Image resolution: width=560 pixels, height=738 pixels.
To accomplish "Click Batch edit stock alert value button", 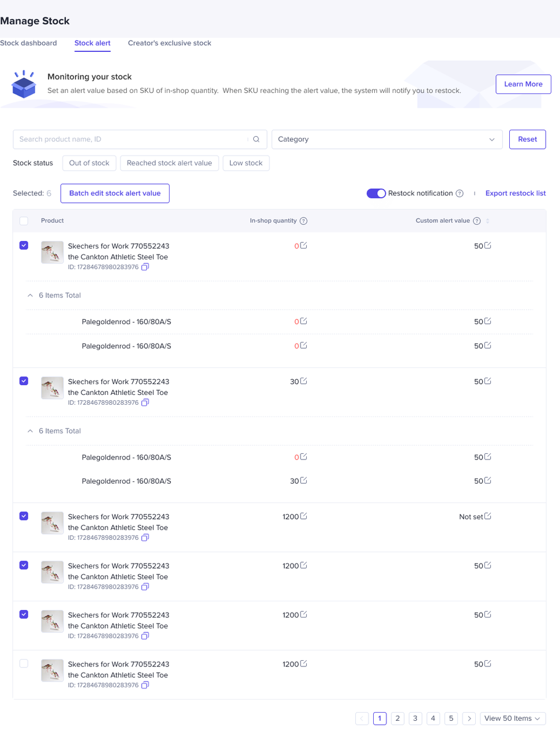I will click(x=115, y=194).
